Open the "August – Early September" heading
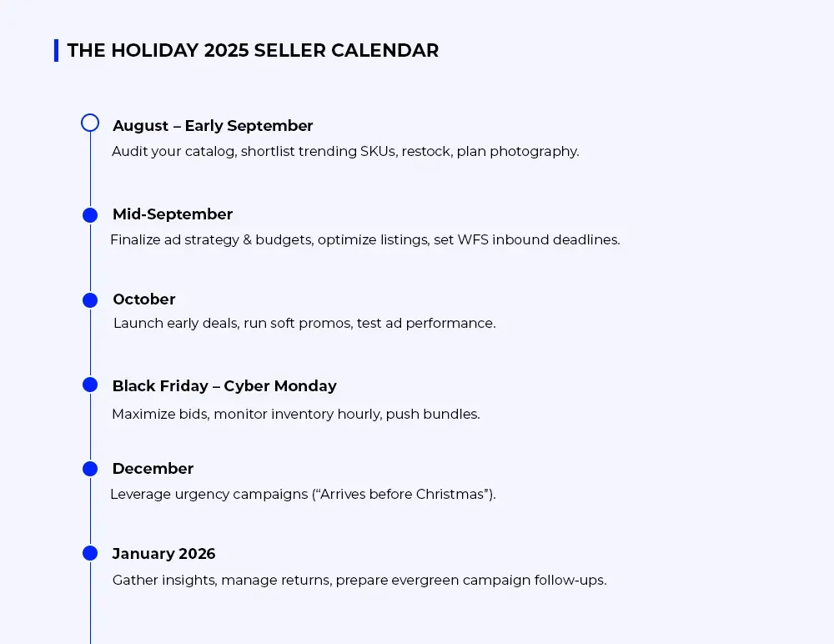The width and height of the screenshot is (834, 644). (213, 126)
